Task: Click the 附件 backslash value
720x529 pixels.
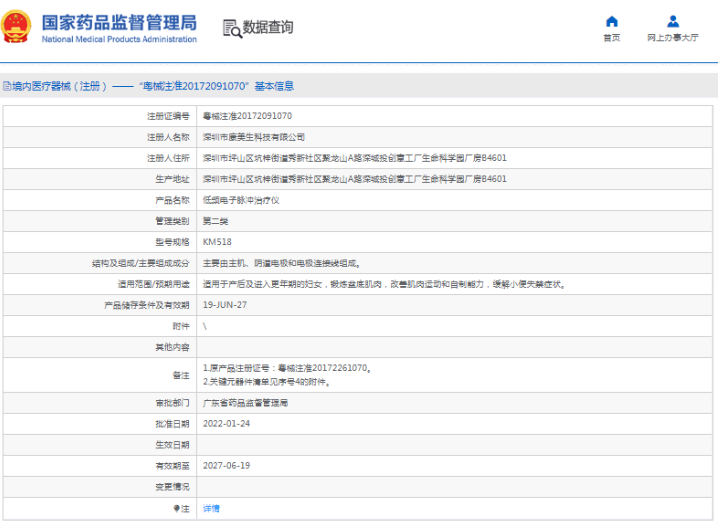Action: coord(205,326)
